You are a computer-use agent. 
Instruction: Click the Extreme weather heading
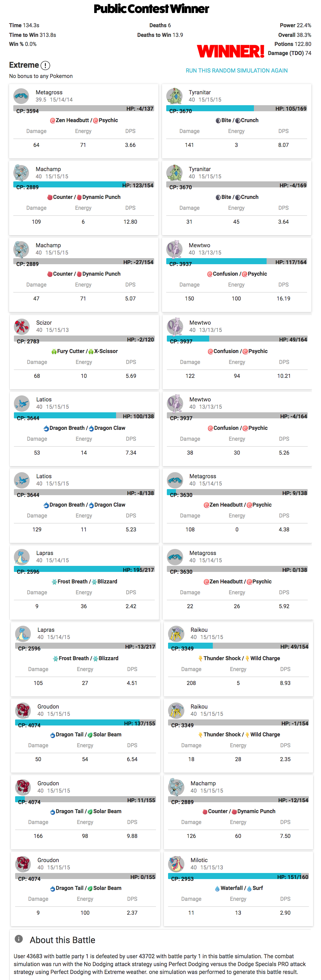24,65
